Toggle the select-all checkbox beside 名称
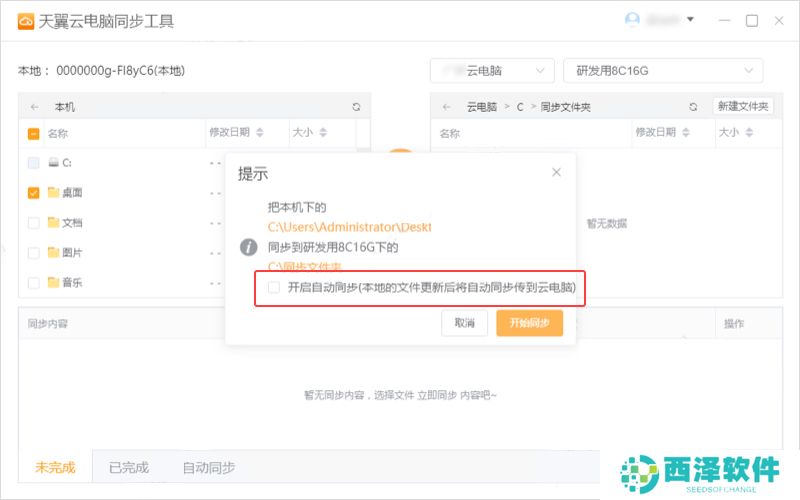 click(33, 134)
